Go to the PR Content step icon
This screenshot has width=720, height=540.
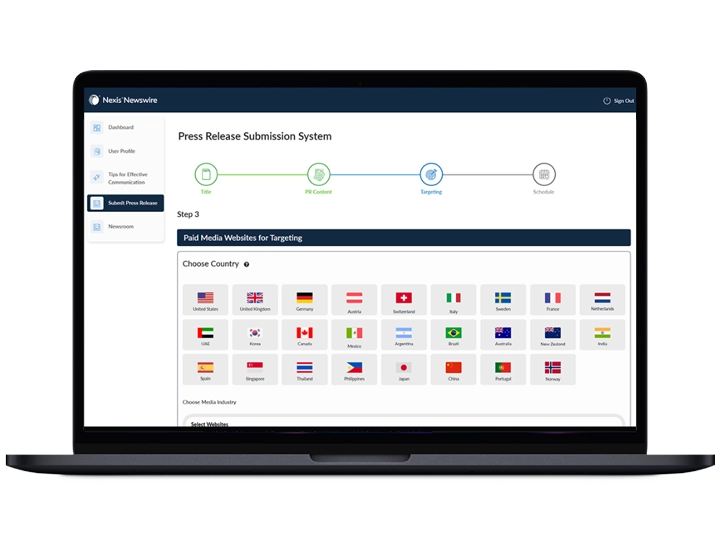(318, 174)
